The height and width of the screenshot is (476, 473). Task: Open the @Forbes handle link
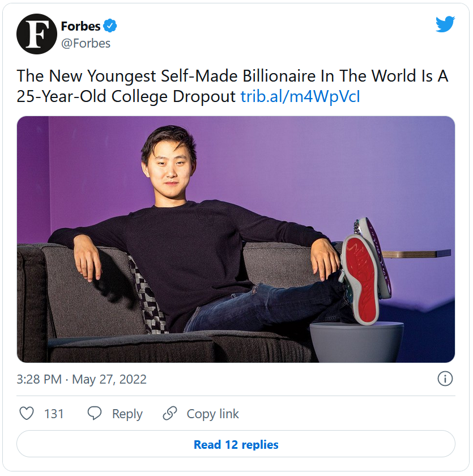(86, 43)
